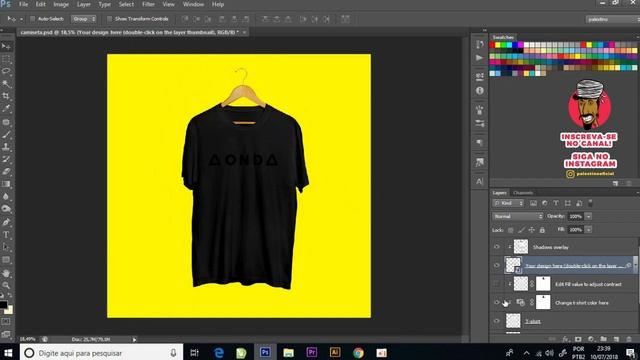Toggle lock transparent pixels
This screenshot has width=640, height=360.
511,230
